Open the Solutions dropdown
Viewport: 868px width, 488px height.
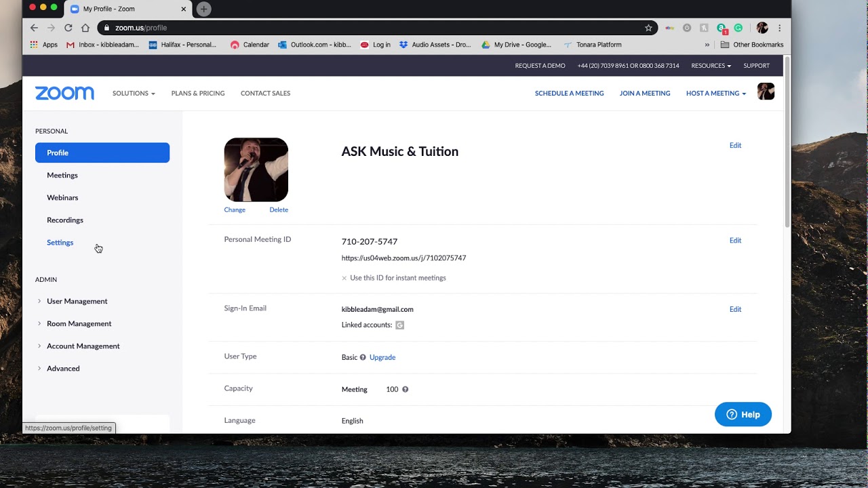(x=134, y=94)
